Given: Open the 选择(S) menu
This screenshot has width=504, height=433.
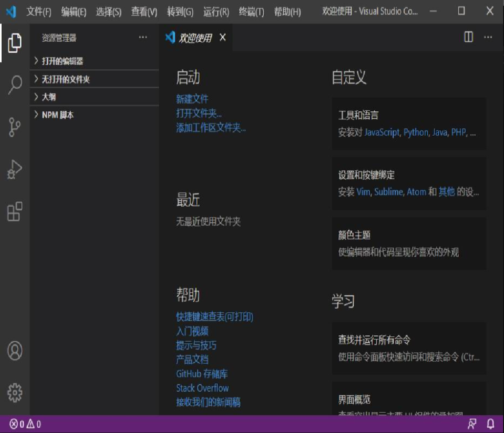Looking at the screenshot, I should click(109, 12).
